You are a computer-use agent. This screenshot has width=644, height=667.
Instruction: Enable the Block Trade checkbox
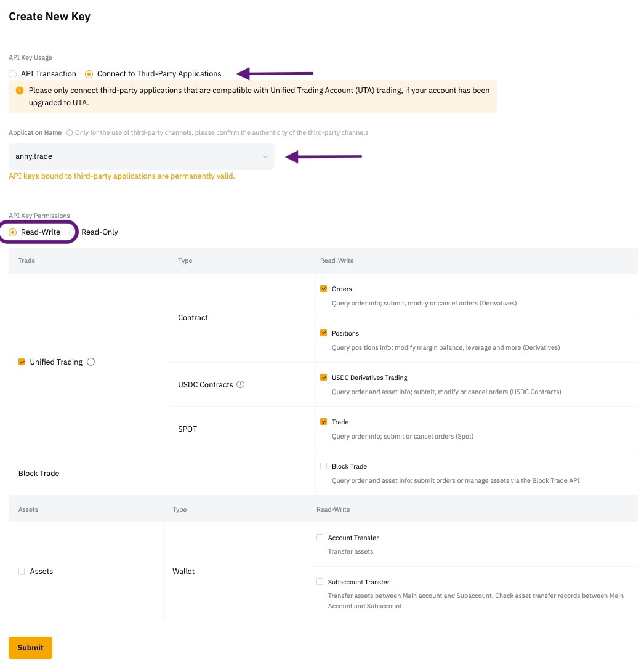tap(324, 466)
